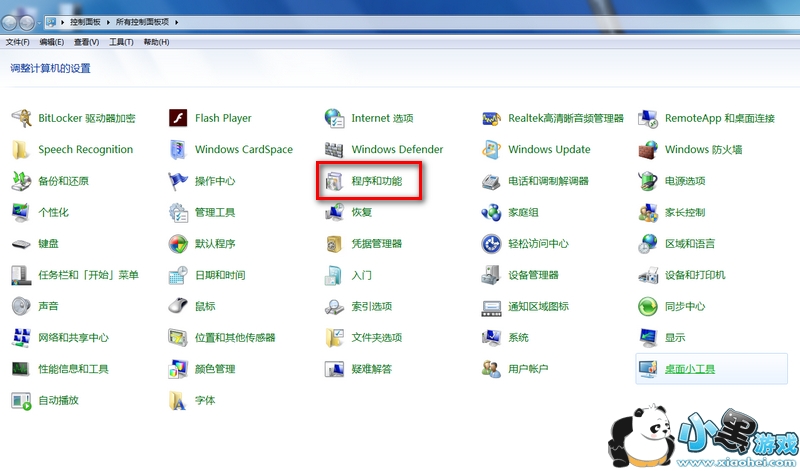Screen dimensions: 800x471
Task: Open 索引选项 link
Action: click(371, 307)
